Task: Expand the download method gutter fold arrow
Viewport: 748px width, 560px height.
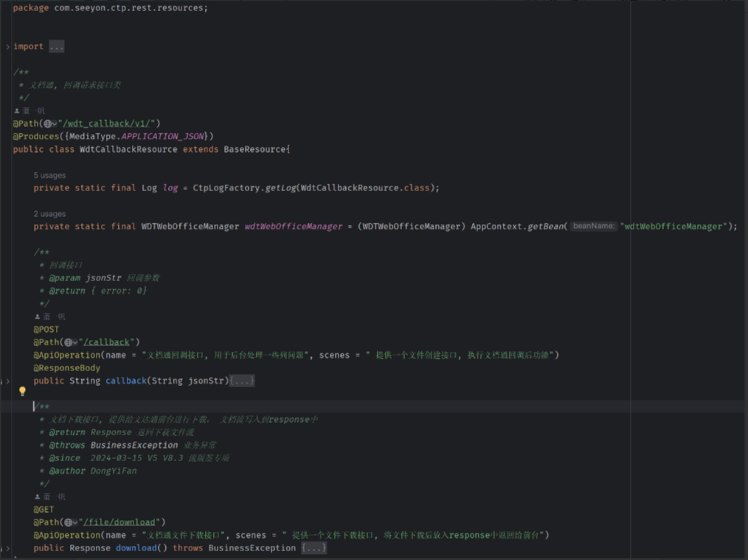Action: click(x=7, y=548)
